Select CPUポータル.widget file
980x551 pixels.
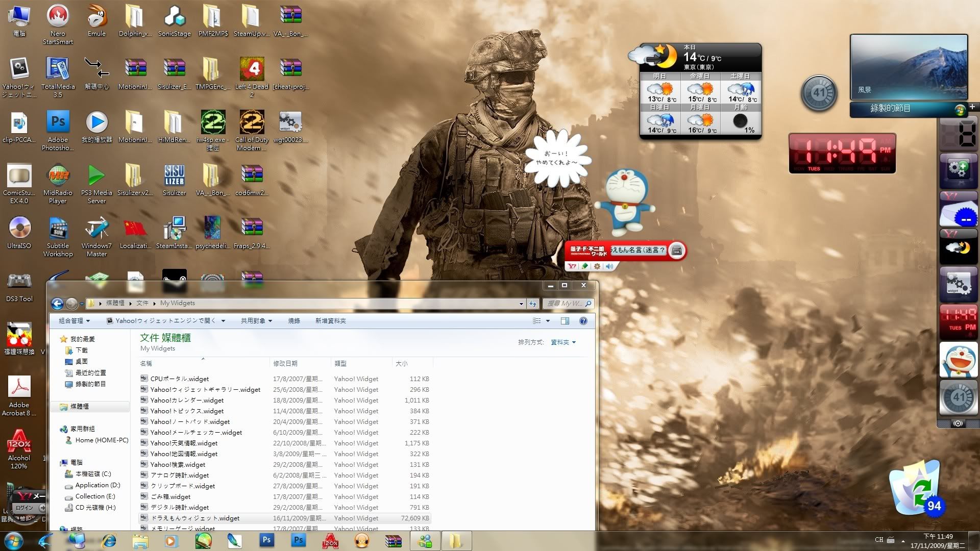coord(285,379)
